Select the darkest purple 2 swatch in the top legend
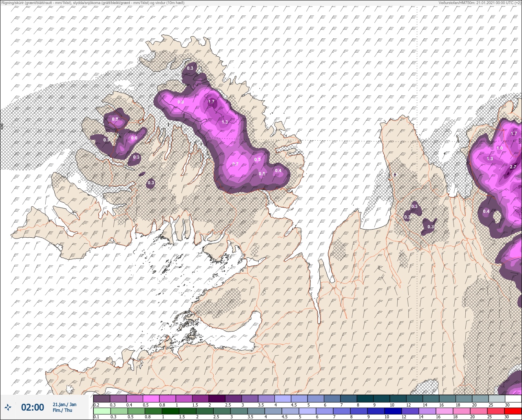This screenshot has width=522, height=420. (x=217, y=398)
